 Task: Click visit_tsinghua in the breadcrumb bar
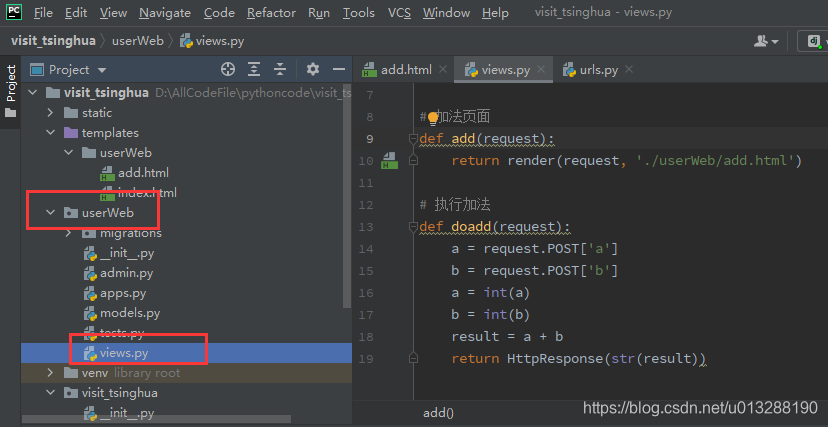tap(53, 41)
